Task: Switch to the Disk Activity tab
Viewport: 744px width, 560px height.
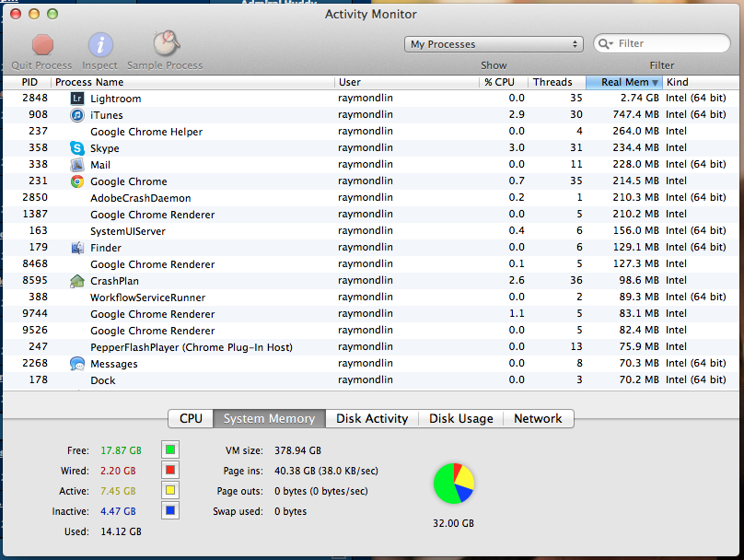Action: [371, 418]
